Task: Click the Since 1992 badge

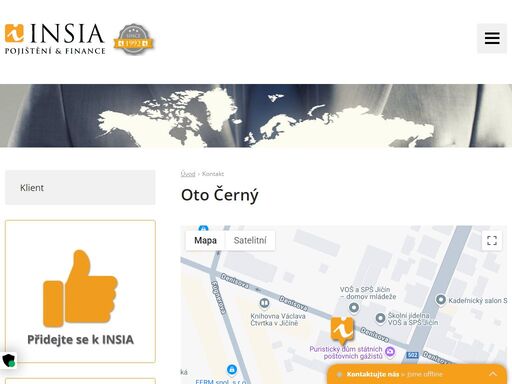Action: tap(133, 39)
